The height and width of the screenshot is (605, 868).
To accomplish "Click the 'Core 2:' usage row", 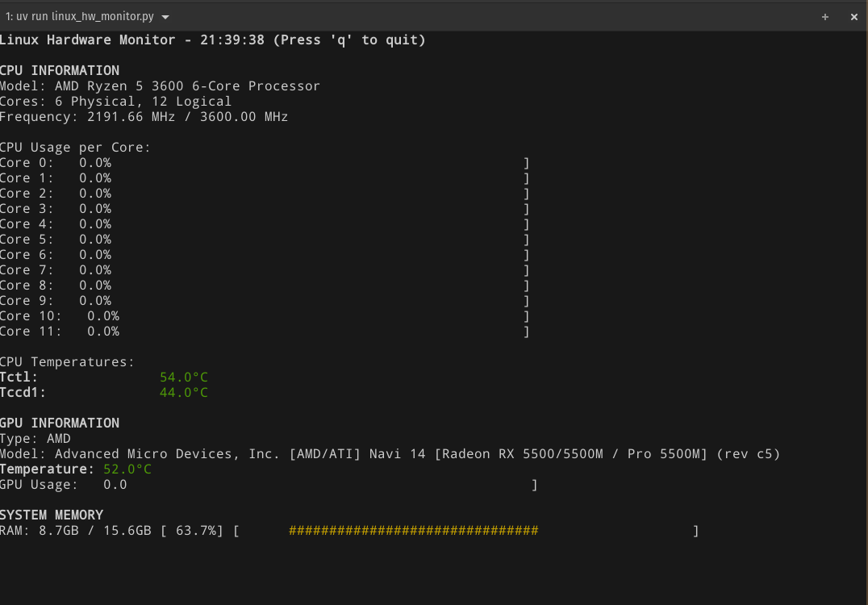I will [265, 194].
